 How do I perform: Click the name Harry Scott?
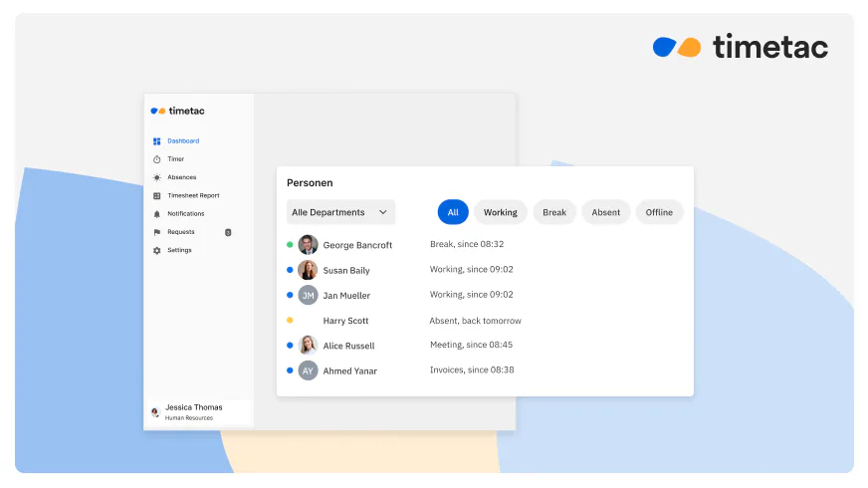tap(345, 321)
